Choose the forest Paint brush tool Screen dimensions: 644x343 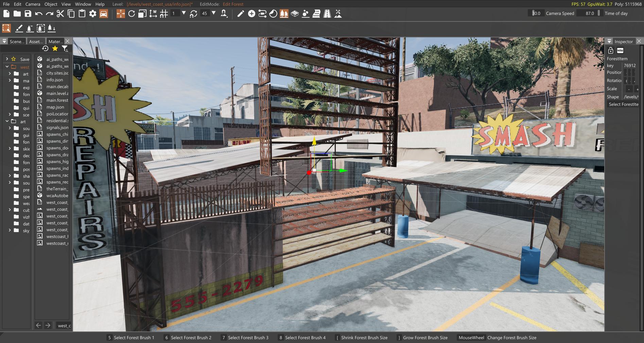click(x=19, y=29)
